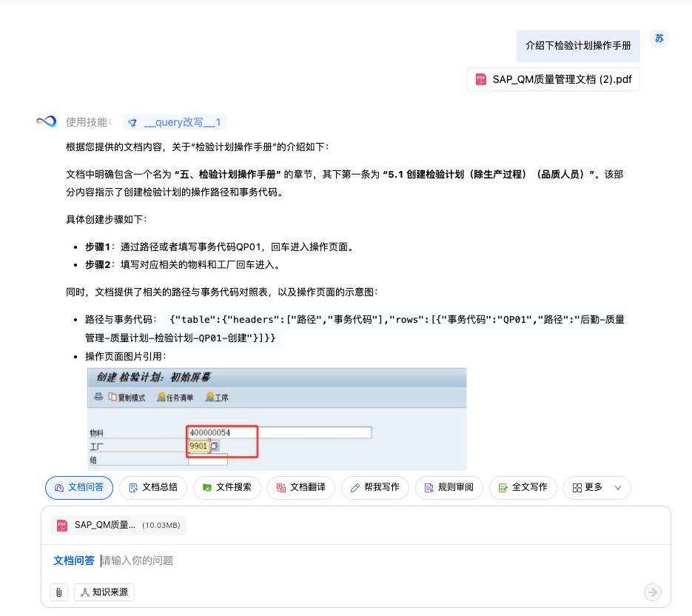Expand the 更多 dropdown menu

coord(597,487)
